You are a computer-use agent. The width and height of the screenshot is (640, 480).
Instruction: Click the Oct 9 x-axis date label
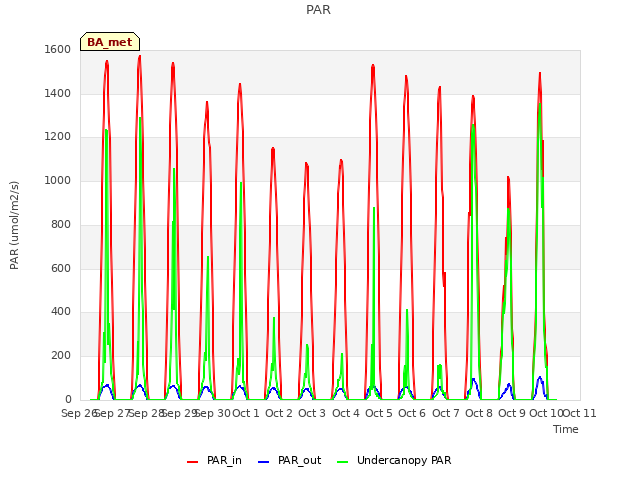(512, 413)
